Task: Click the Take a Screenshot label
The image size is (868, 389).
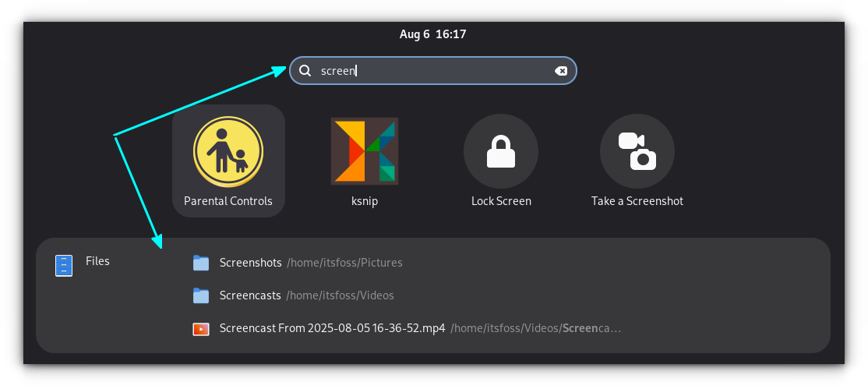Action: click(x=637, y=201)
